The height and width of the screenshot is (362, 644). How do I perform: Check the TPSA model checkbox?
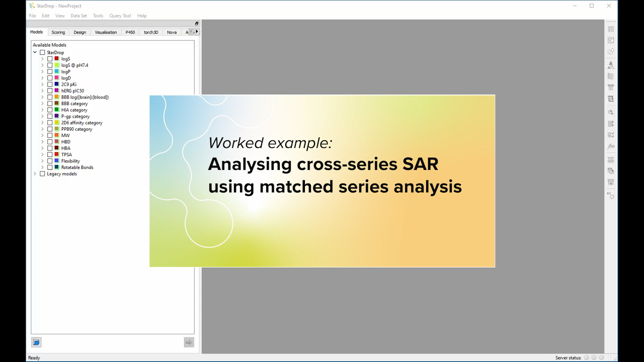click(x=50, y=154)
